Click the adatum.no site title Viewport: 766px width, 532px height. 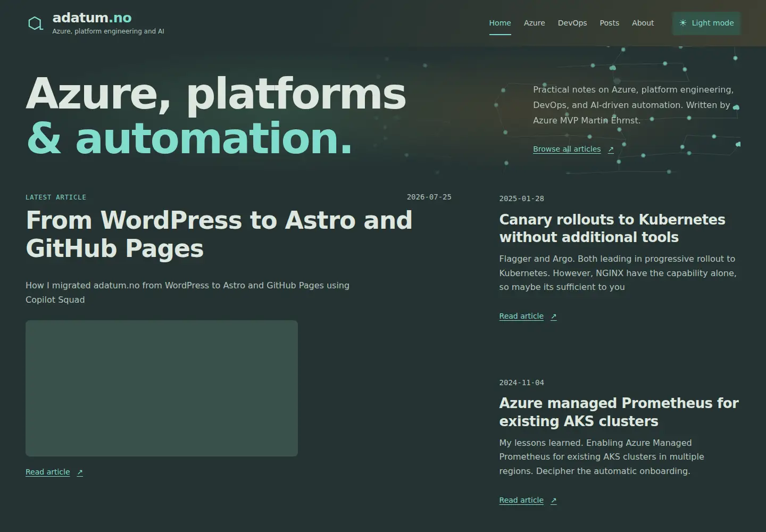click(x=92, y=18)
